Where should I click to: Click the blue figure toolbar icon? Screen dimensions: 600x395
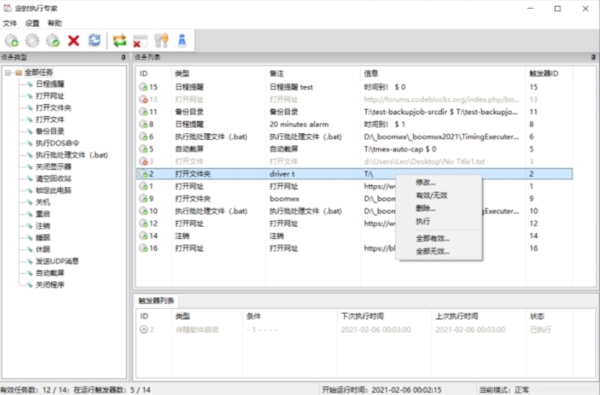tap(182, 40)
